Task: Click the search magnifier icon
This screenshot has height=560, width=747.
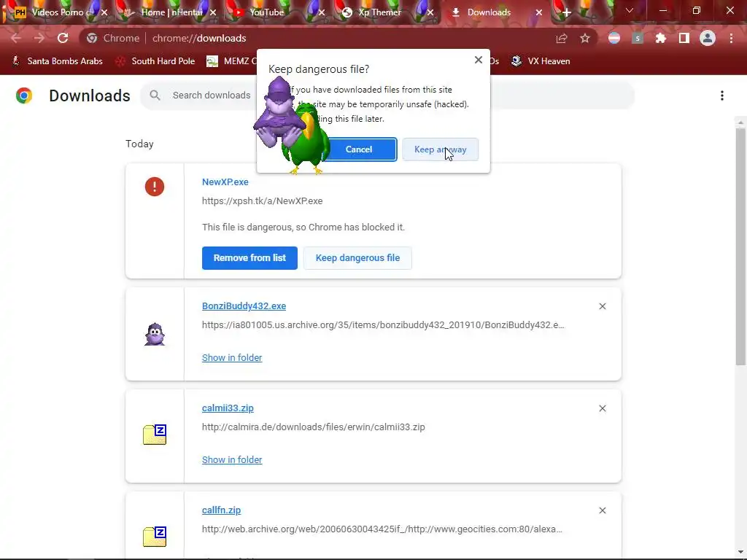Action: click(155, 96)
